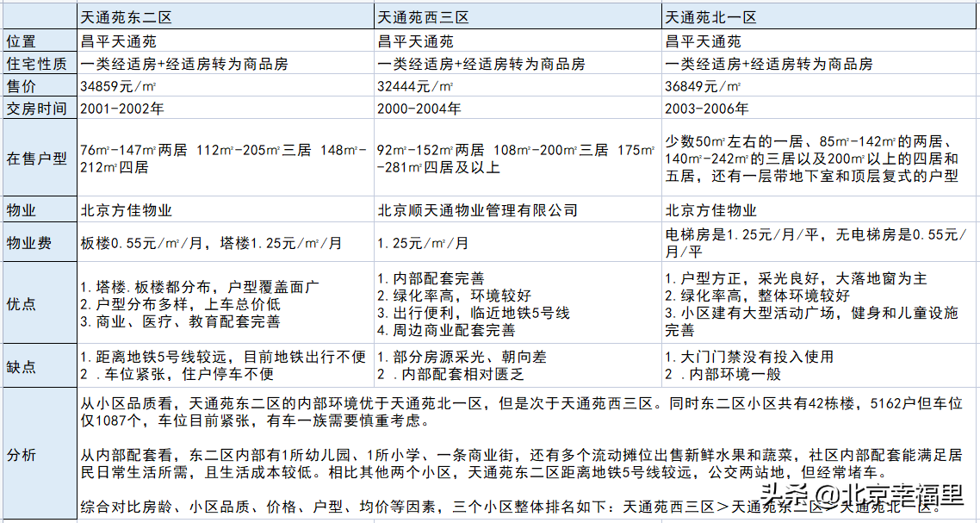The image size is (980, 523).
Task: Select the 1.25元/㎡/月 fee cell
Action: click(518, 243)
